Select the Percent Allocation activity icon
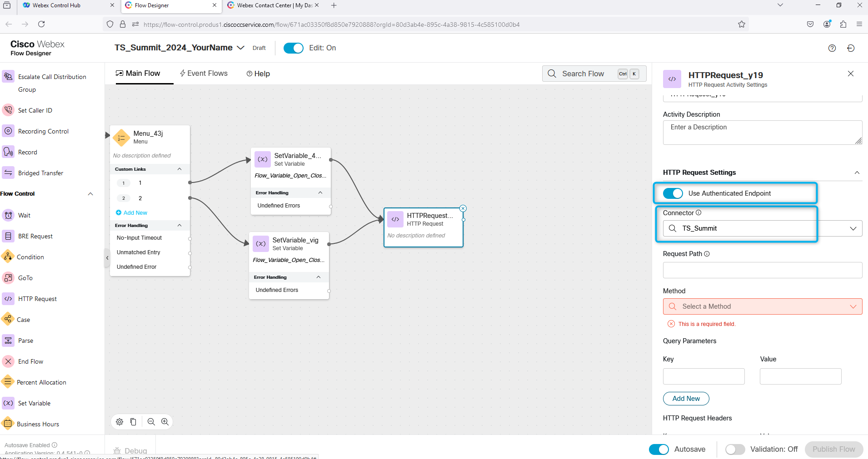 tap(8, 382)
